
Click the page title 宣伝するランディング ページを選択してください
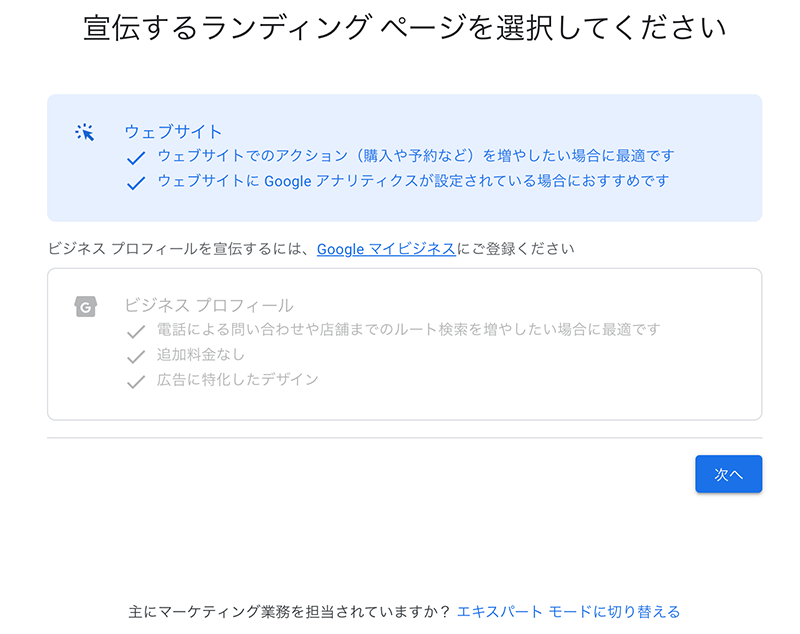tap(405, 28)
